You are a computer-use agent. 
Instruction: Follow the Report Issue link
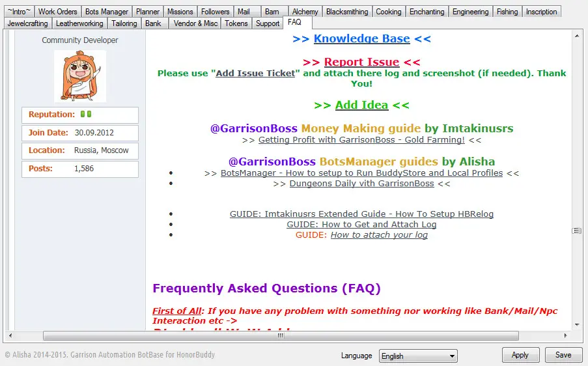[x=361, y=62]
